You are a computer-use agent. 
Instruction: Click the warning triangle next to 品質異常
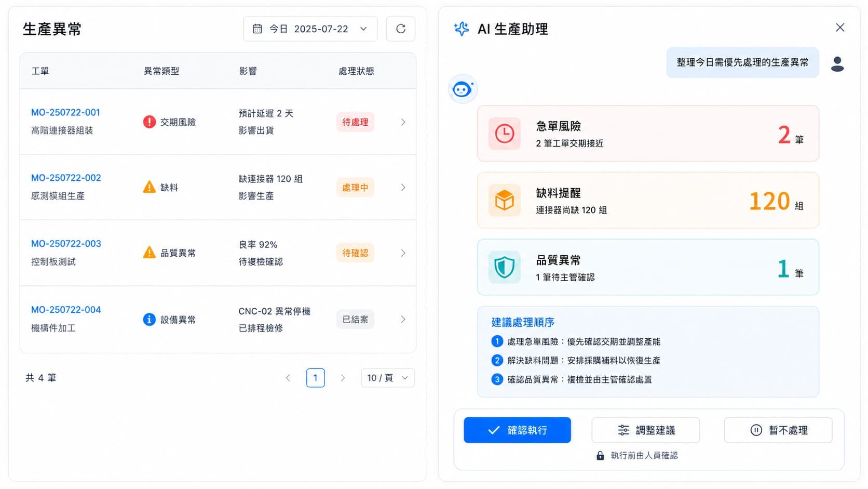tap(149, 253)
